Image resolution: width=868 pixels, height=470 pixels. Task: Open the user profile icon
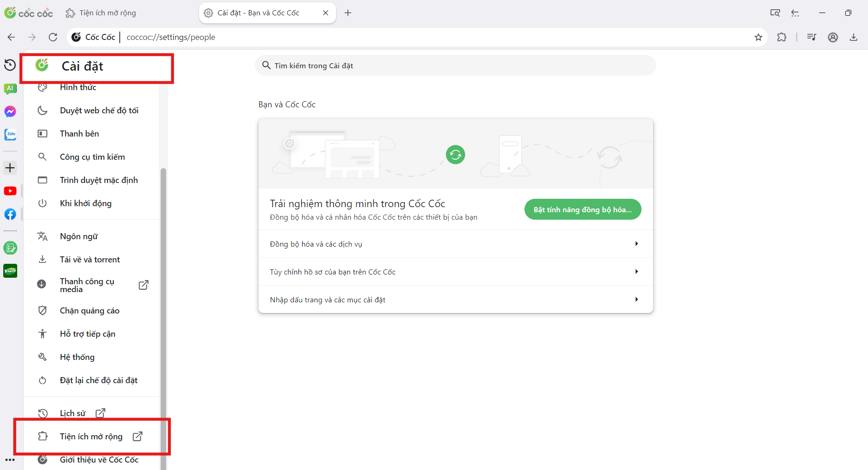click(833, 37)
